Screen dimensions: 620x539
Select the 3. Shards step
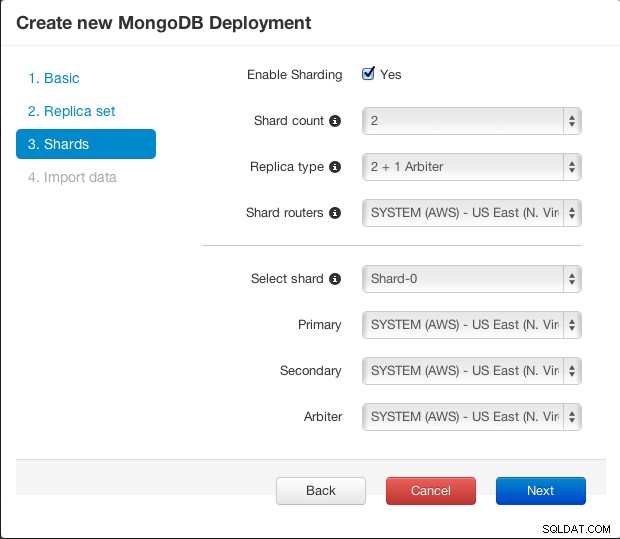(86, 144)
